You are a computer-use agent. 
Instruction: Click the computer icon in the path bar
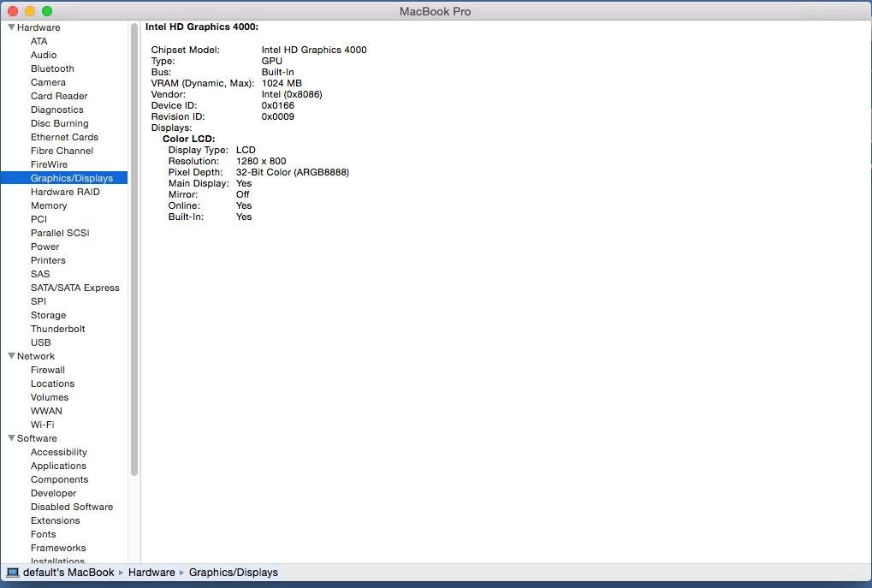coord(13,573)
